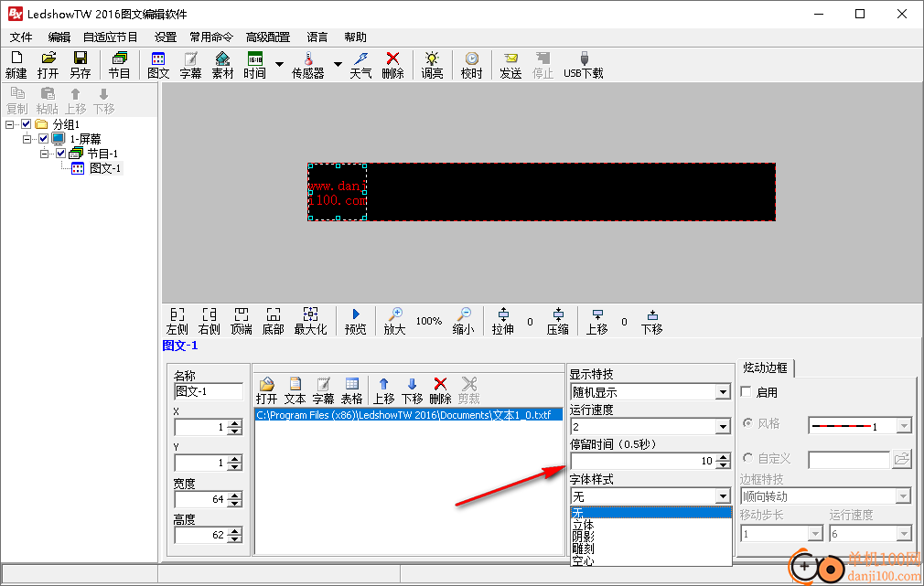This screenshot has width=924, height=586.
Task: Collapse 分组1 tree node
Action: tap(9, 124)
